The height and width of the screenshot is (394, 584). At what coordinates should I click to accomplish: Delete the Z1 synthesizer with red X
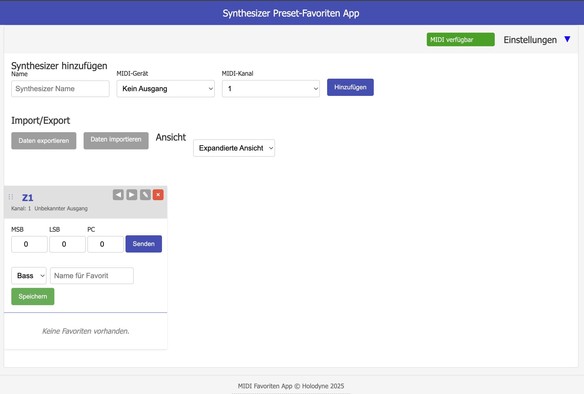pyautogui.click(x=158, y=195)
